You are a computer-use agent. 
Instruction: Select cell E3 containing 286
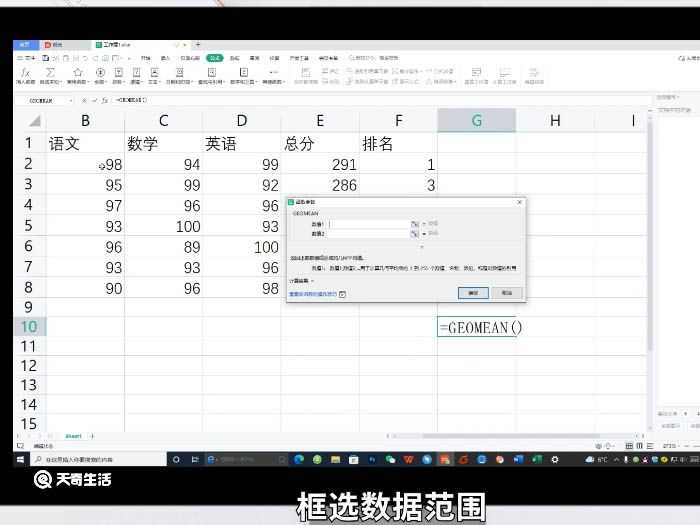click(320, 185)
